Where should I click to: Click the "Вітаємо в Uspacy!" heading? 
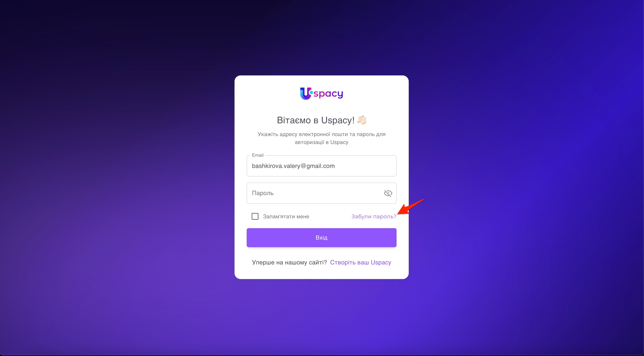pyautogui.click(x=316, y=120)
